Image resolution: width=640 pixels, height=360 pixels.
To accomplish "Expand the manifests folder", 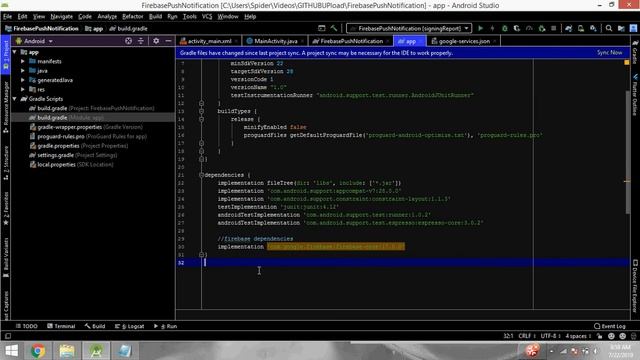I will click(23, 61).
